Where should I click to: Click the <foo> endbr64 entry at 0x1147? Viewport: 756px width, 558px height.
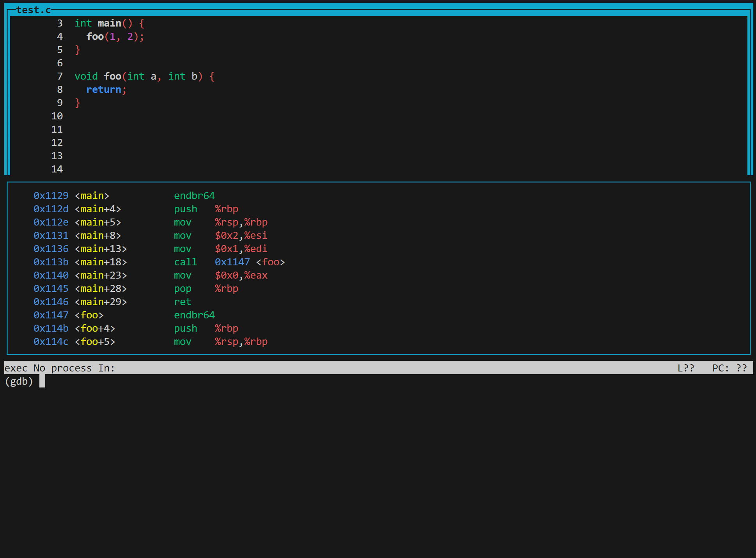pyautogui.click(x=194, y=315)
